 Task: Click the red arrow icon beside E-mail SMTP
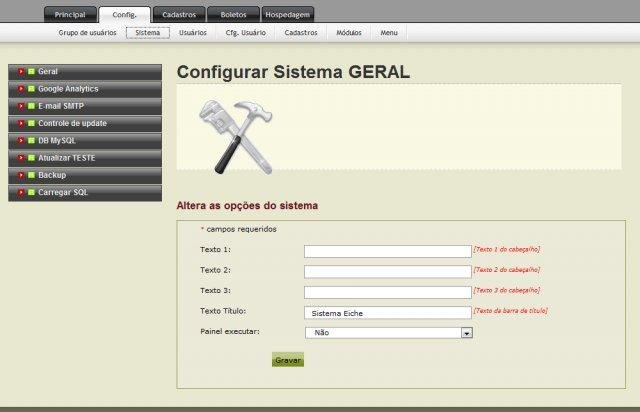pyautogui.click(x=21, y=106)
